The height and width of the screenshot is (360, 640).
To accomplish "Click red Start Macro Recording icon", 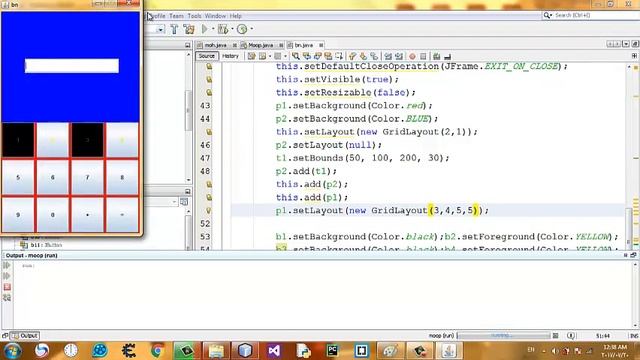I will click(x=412, y=56).
